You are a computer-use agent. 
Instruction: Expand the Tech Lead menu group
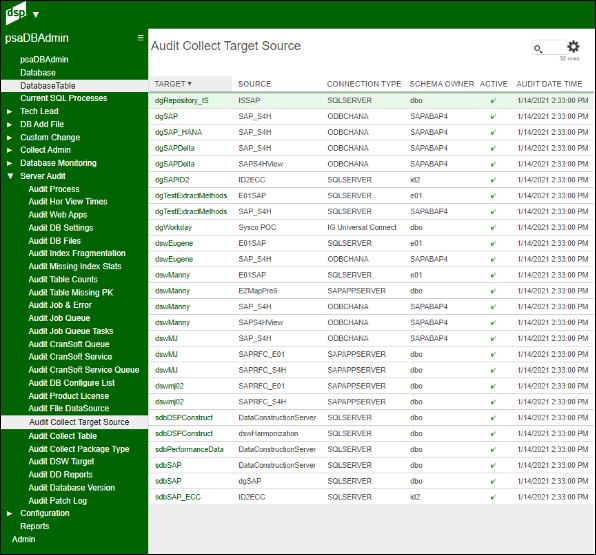[x=10, y=111]
